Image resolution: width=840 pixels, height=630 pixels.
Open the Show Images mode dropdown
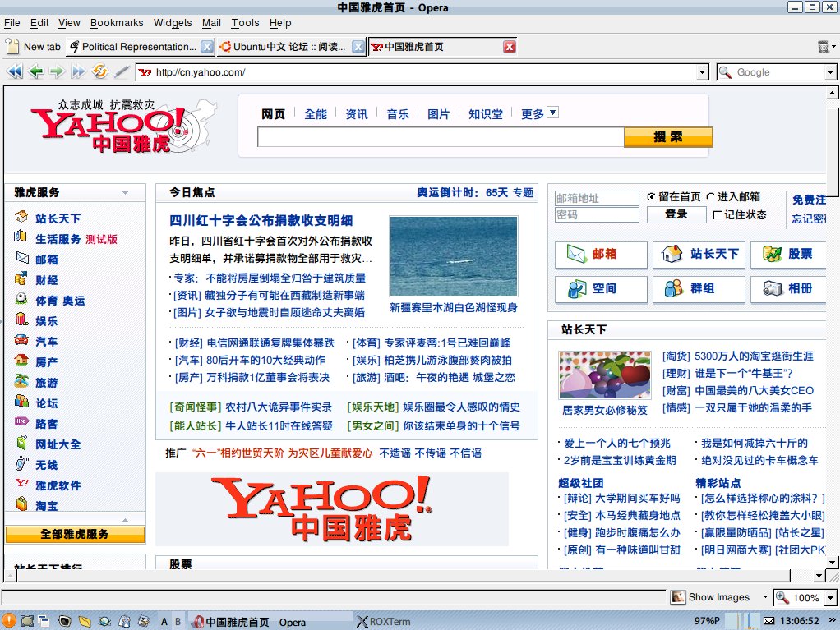pyautogui.click(x=765, y=597)
